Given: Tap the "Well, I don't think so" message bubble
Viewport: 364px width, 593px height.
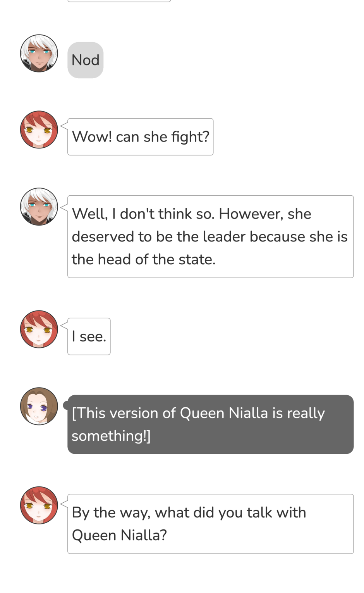Looking at the screenshot, I should 210,236.
